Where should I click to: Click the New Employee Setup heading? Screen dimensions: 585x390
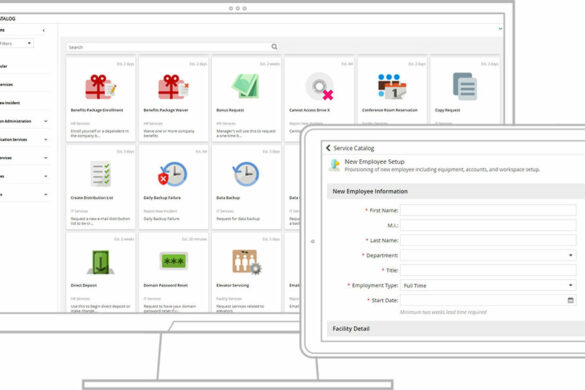(374, 162)
